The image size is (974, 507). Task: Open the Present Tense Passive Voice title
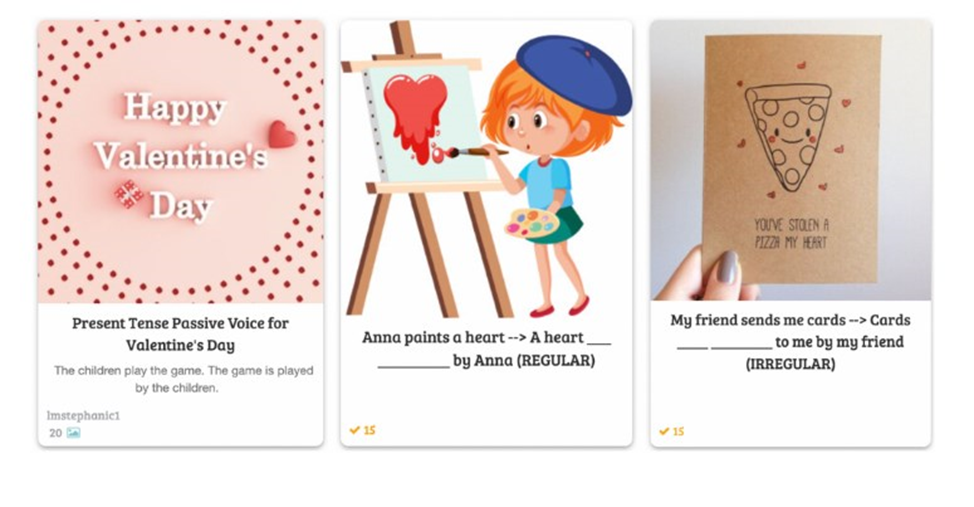(180, 334)
